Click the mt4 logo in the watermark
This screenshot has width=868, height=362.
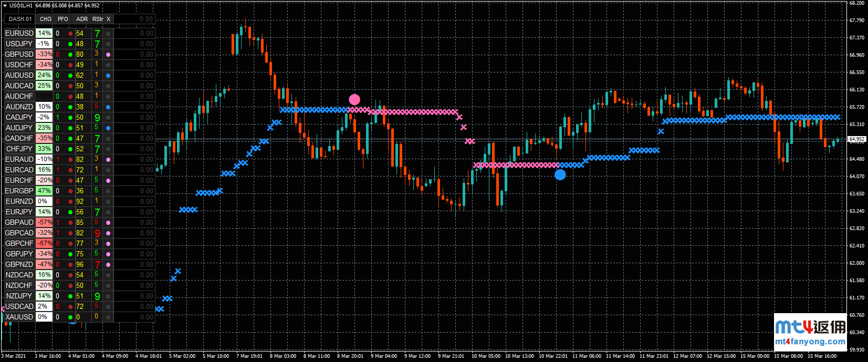[793, 327]
